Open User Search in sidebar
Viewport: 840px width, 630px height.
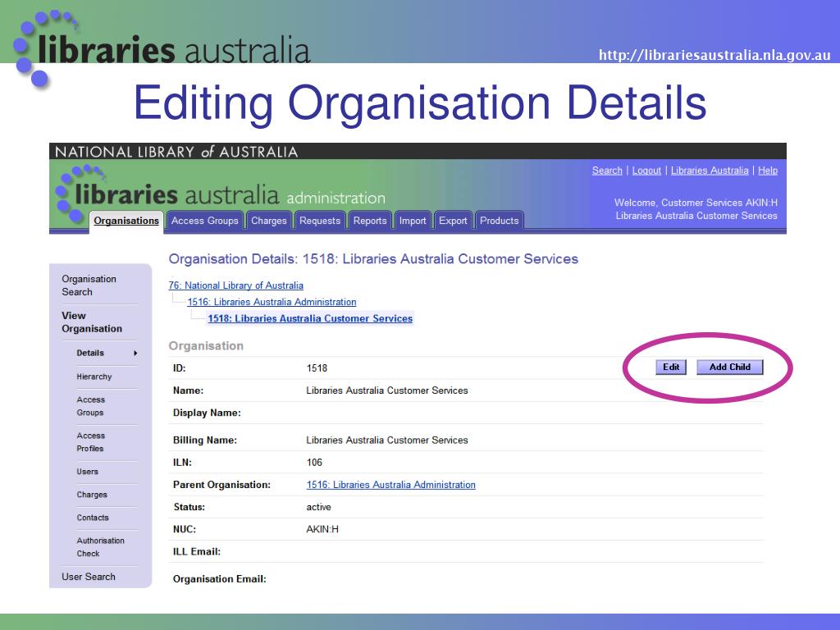click(89, 577)
